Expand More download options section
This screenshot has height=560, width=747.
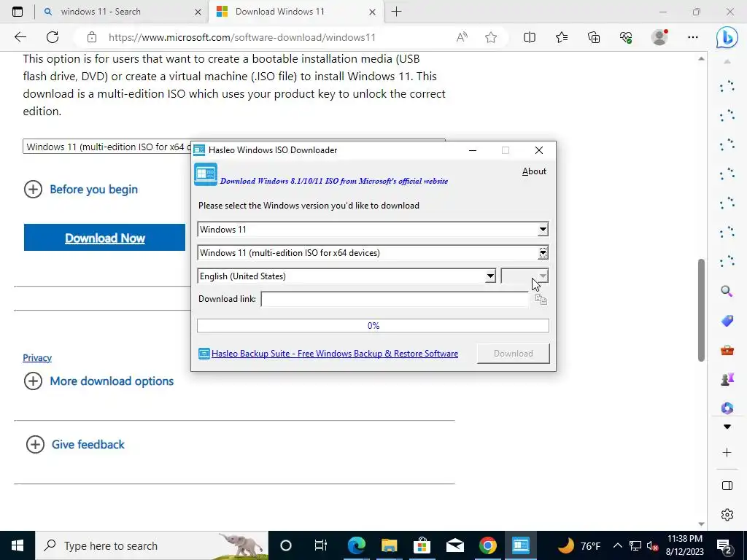tap(98, 381)
